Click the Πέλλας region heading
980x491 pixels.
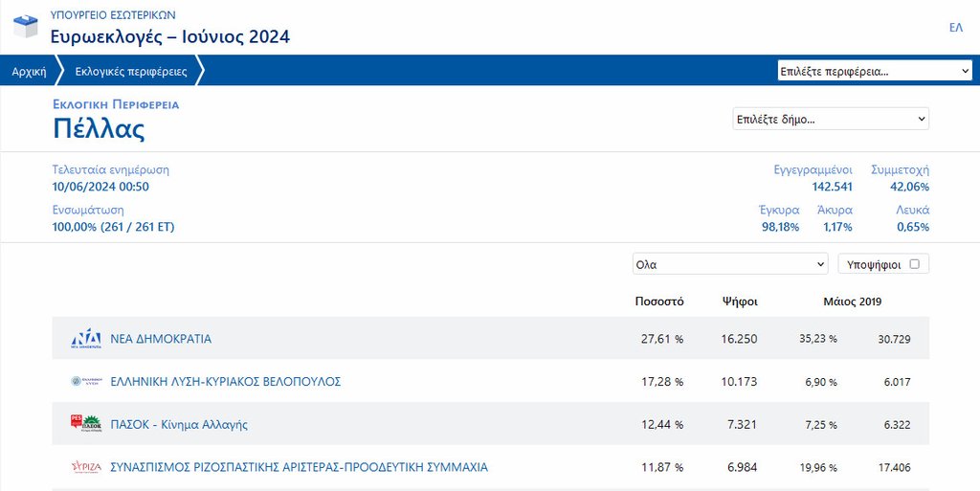click(x=99, y=128)
